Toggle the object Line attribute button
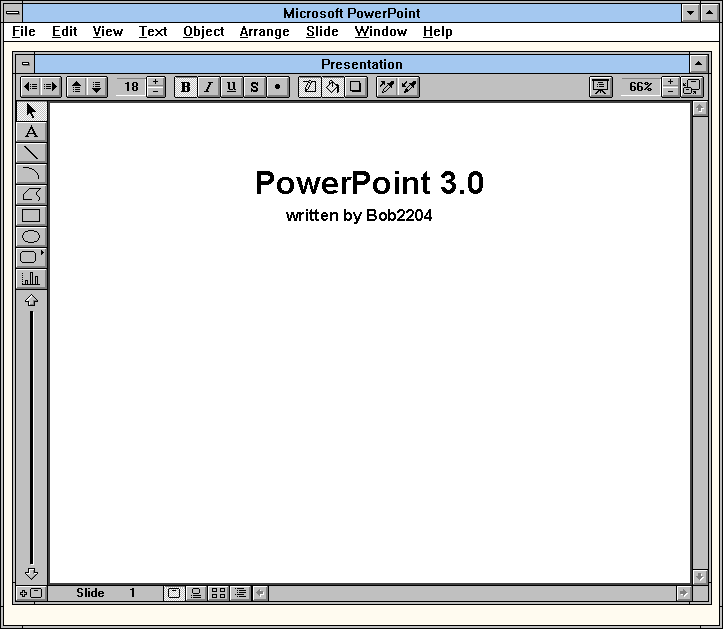This screenshot has height=629, width=723. pyautogui.click(x=309, y=87)
